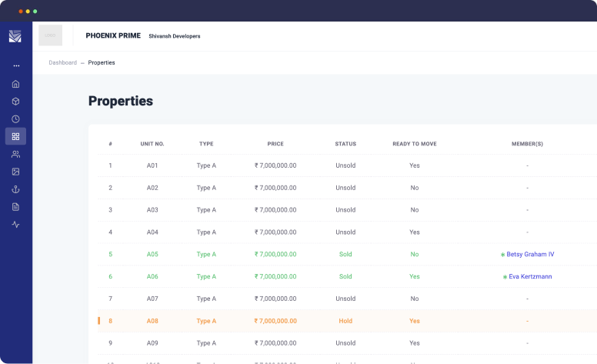Select the clock icon in sidebar

tap(15, 119)
